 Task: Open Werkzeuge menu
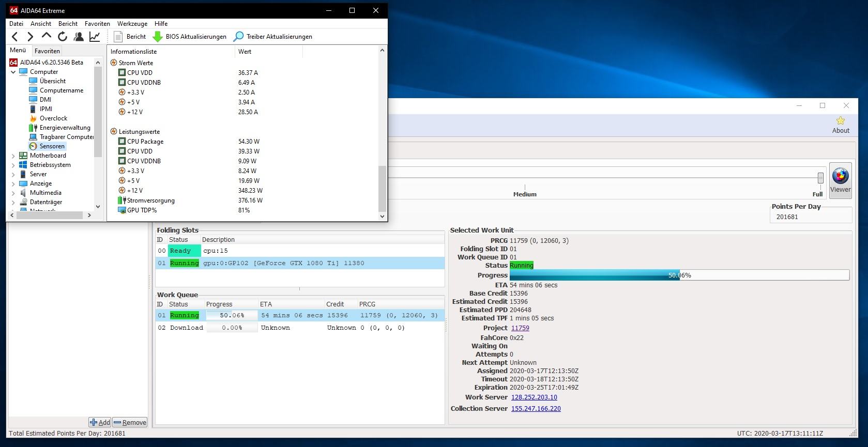point(132,23)
